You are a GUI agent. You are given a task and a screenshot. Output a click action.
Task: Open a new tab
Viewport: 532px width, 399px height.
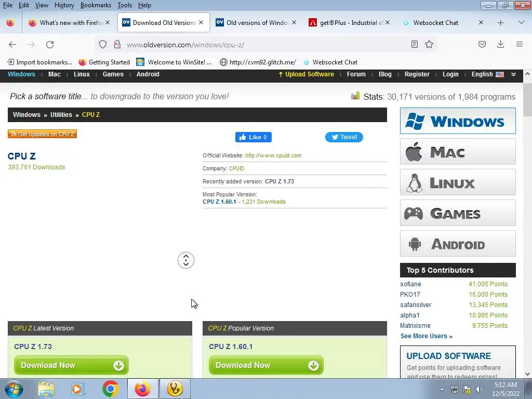pyautogui.click(x=500, y=23)
